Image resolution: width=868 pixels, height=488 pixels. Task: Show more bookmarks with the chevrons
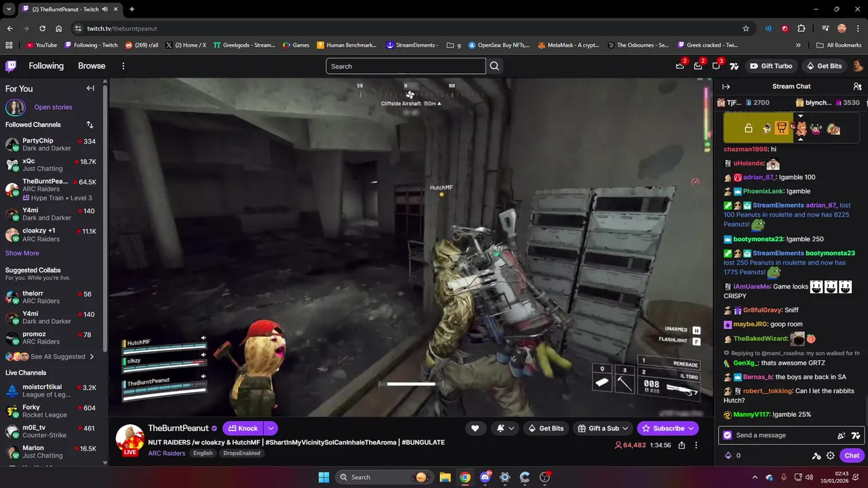pos(798,45)
